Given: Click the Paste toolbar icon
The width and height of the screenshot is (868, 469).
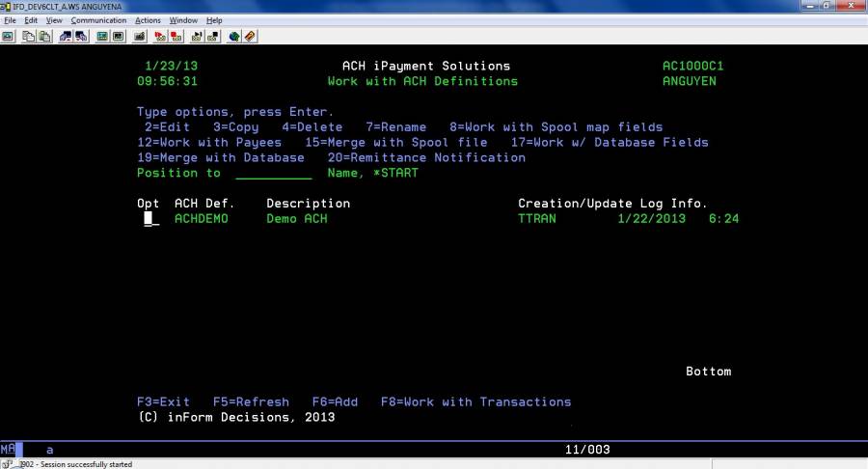Looking at the screenshot, I should pos(43,37).
